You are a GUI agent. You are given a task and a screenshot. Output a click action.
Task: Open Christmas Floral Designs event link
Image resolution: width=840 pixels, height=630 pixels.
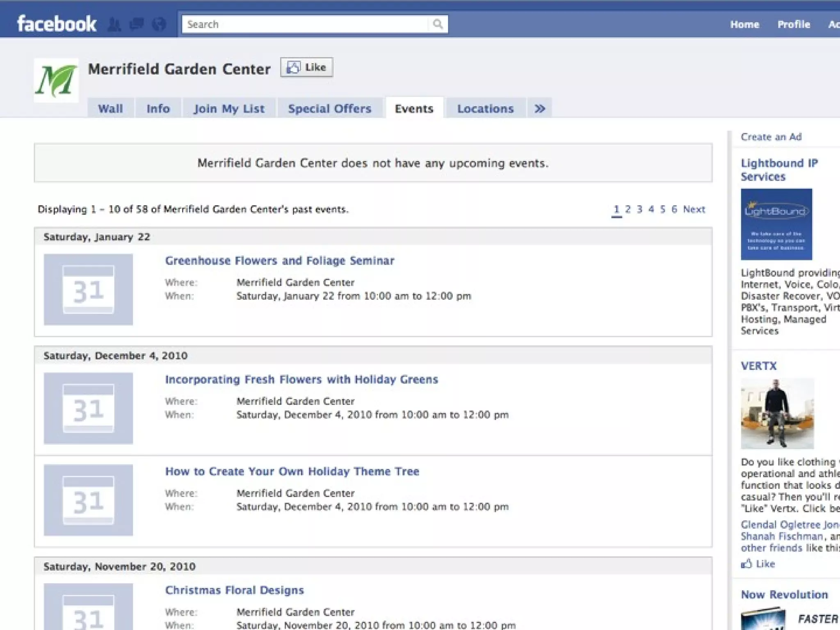(x=234, y=590)
